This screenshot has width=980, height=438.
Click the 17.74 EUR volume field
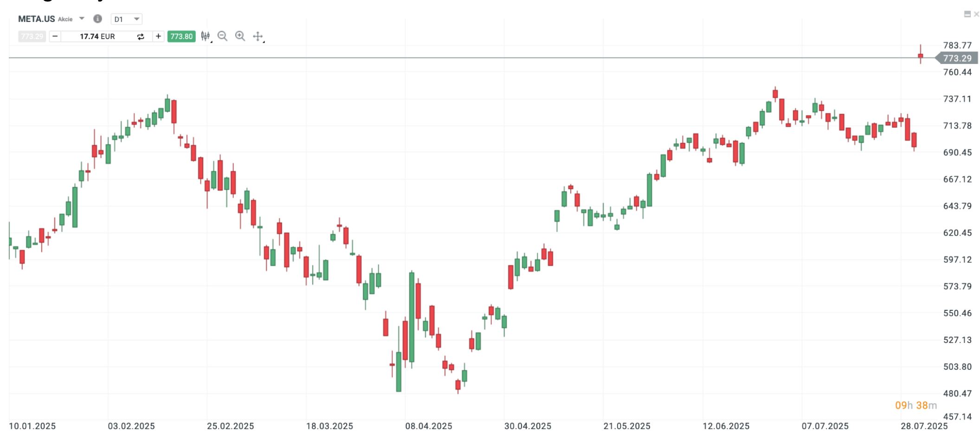coord(97,36)
